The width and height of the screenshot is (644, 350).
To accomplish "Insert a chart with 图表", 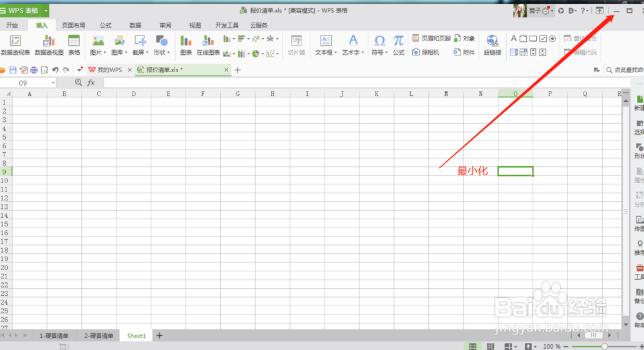I will point(186,45).
